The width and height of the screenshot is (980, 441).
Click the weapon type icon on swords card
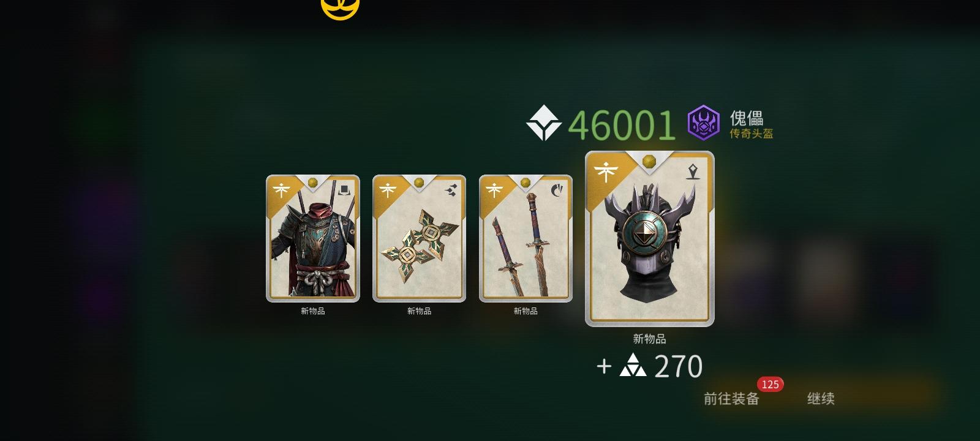557,190
